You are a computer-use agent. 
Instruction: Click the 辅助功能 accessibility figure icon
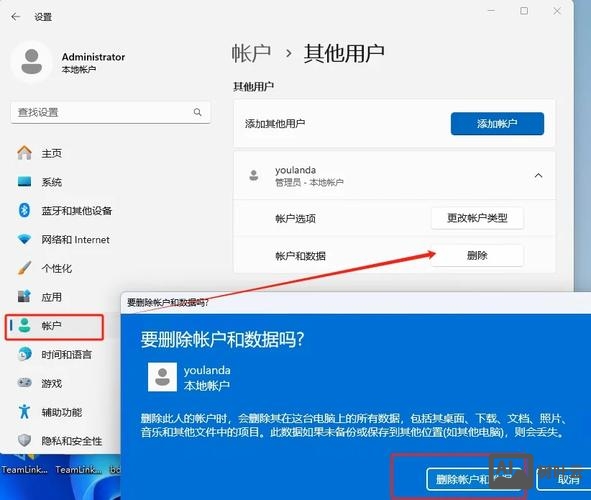pyautogui.click(x=24, y=412)
